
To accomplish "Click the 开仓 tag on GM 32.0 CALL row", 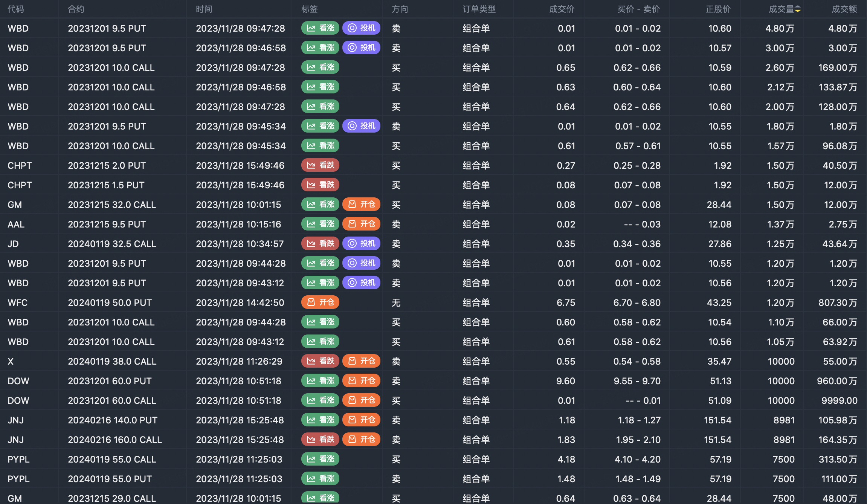I will click(x=361, y=204).
